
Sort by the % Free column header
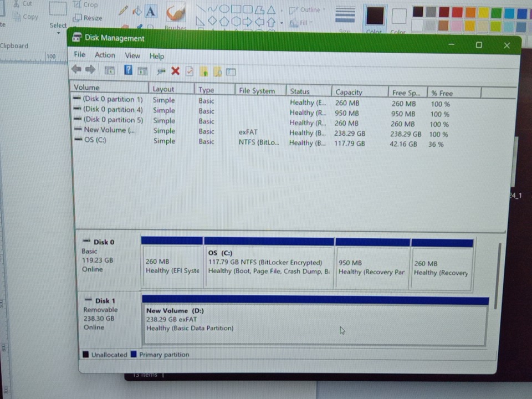pos(454,93)
